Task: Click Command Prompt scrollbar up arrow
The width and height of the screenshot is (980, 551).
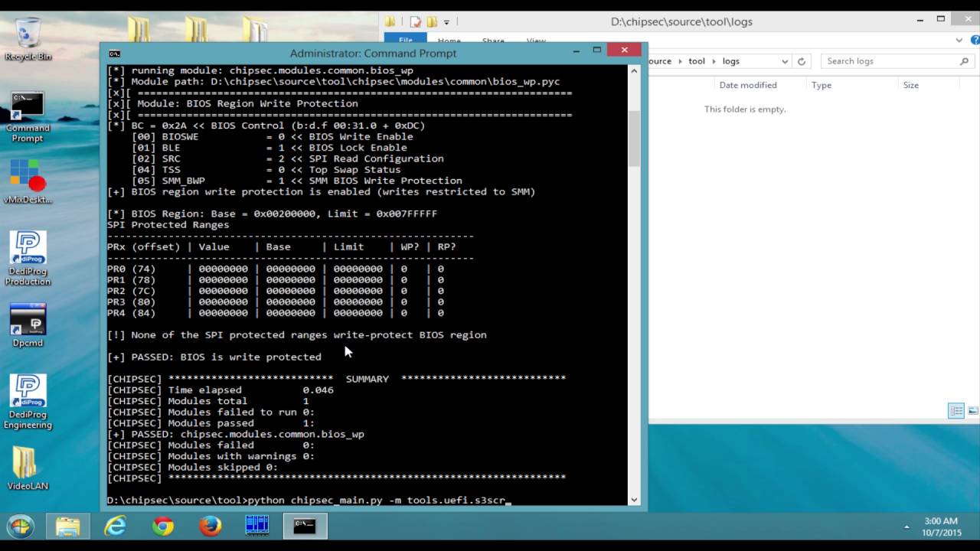Action: pos(634,71)
